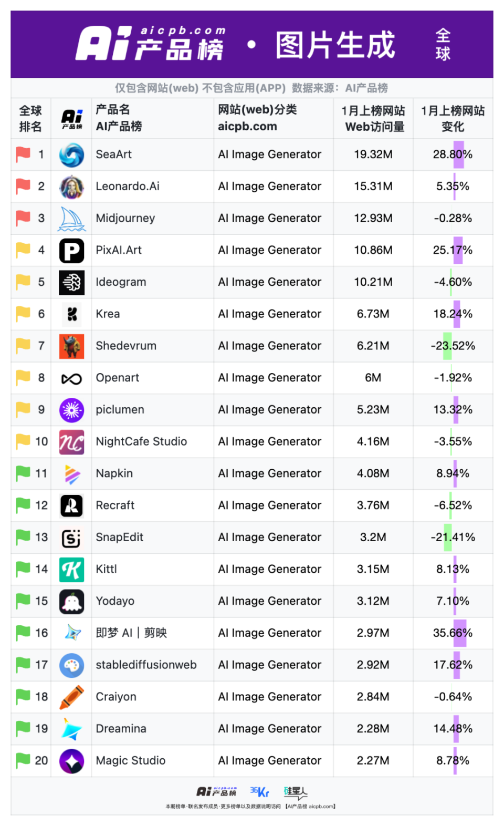Click the Yodayo ghost icon
Viewport: 504px width, 826px height.
pos(71,602)
